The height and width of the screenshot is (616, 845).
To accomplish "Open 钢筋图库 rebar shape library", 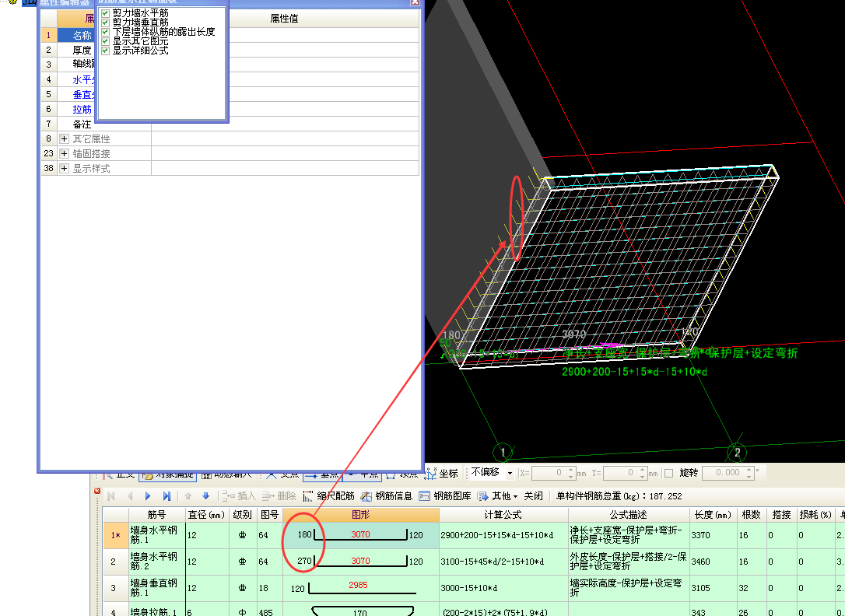I will pos(445,496).
